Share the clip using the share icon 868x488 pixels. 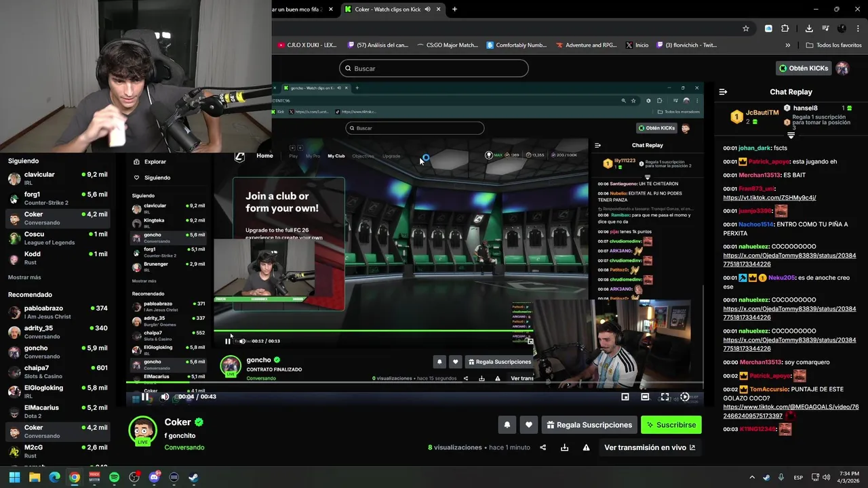tap(542, 447)
